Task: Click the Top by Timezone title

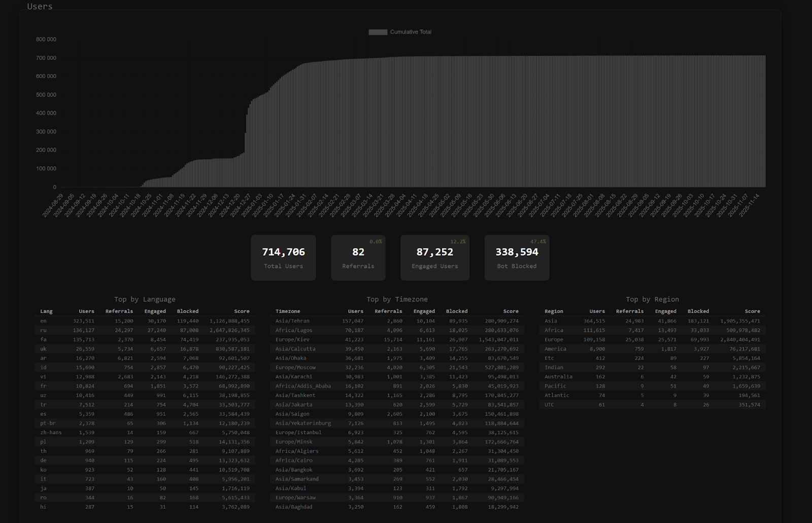Action: (397, 299)
